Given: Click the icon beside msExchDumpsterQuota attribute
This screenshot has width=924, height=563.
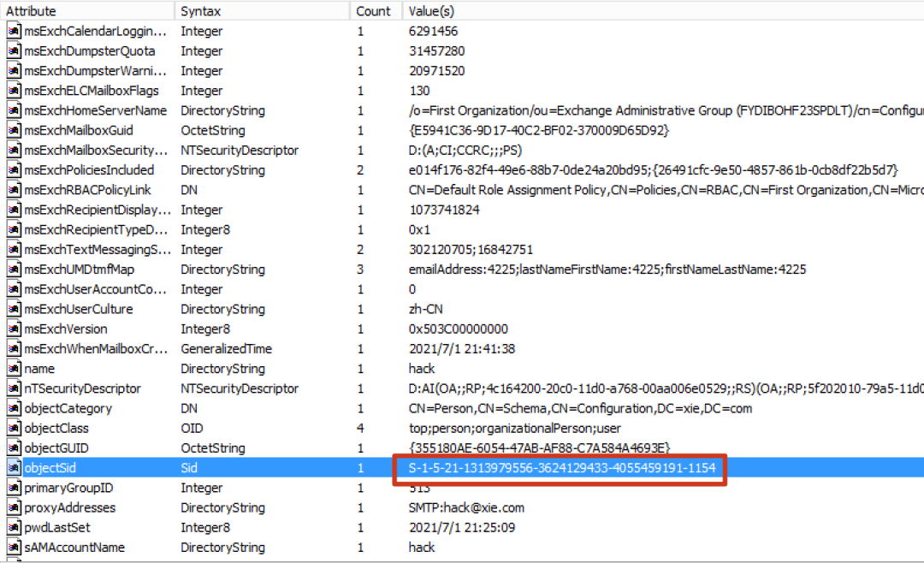Looking at the screenshot, I should point(14,50).
